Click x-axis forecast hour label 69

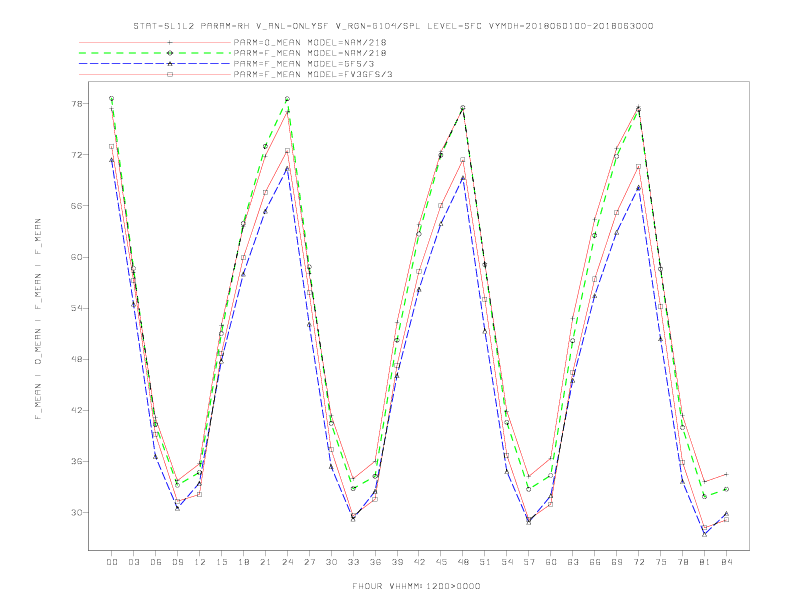tap(617, 562)
